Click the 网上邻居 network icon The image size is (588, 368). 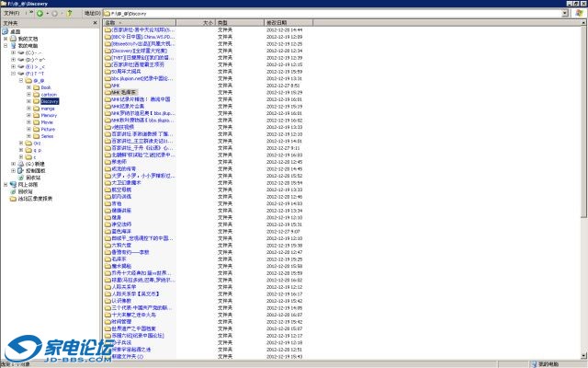[x=13, y=184]
